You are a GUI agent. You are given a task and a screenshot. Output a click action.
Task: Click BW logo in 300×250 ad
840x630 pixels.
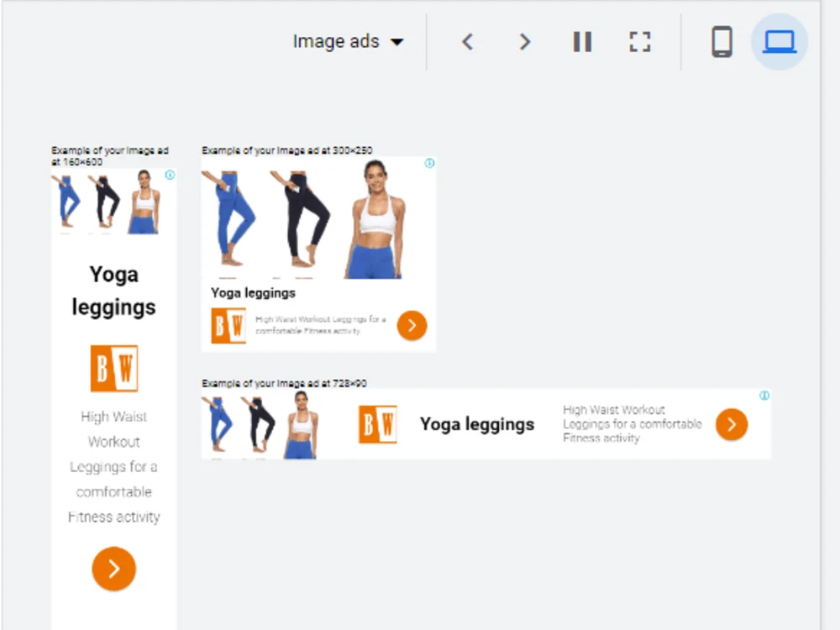pyautogui.click(x=228, y=325)
